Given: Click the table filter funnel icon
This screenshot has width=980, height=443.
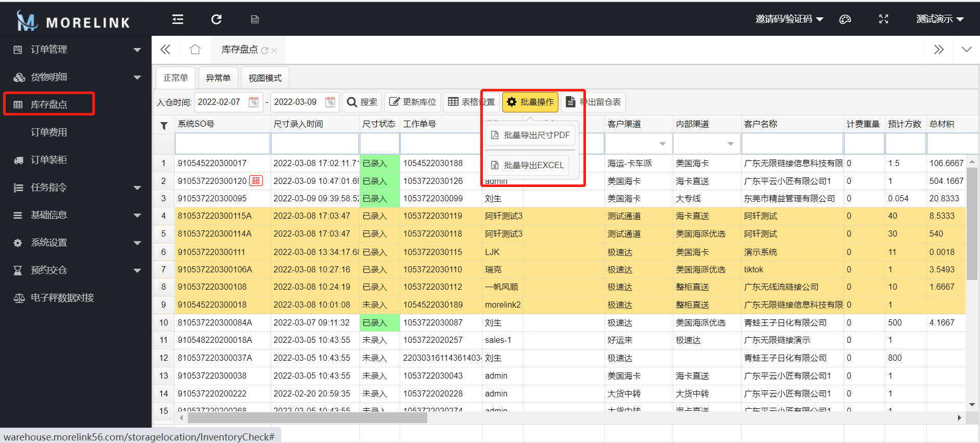Looking at the screenshot, I should point(164,125).
